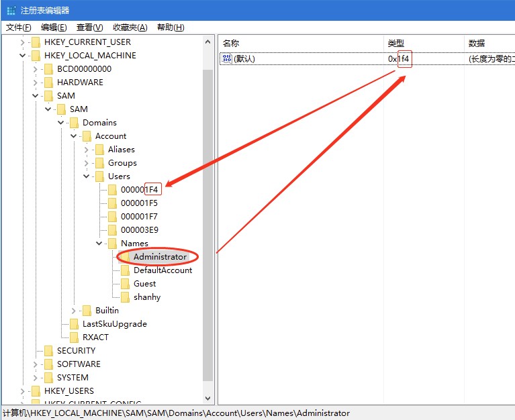
Task: Click the Users folder icon
Action: coord(100,177)
